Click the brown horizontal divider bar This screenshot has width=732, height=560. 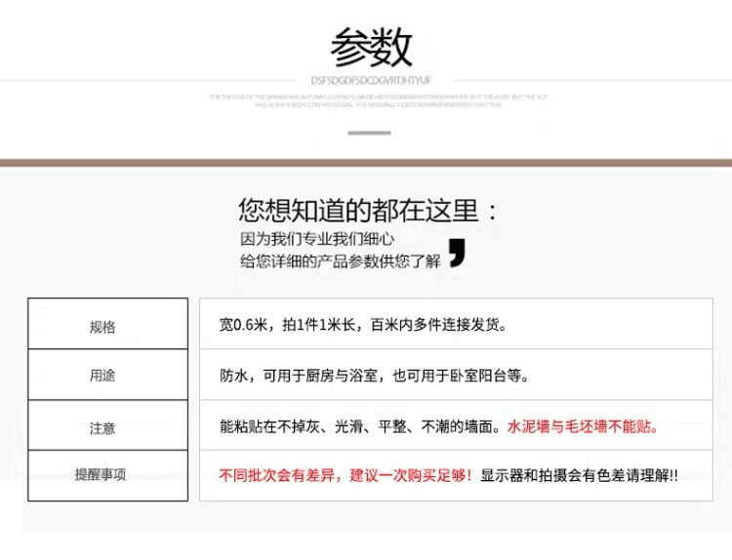[x=366, y=163]
